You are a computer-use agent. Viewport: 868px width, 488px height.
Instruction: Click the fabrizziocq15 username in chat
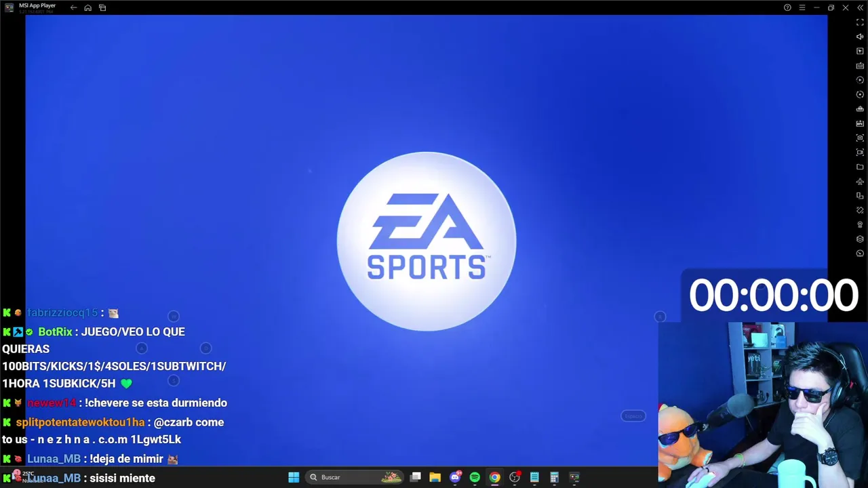[62, 312]
